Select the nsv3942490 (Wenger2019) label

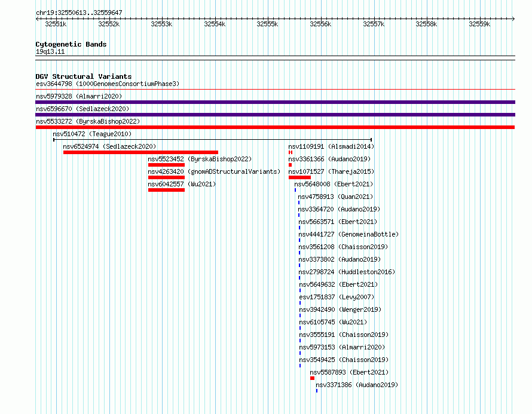(340, 309)
